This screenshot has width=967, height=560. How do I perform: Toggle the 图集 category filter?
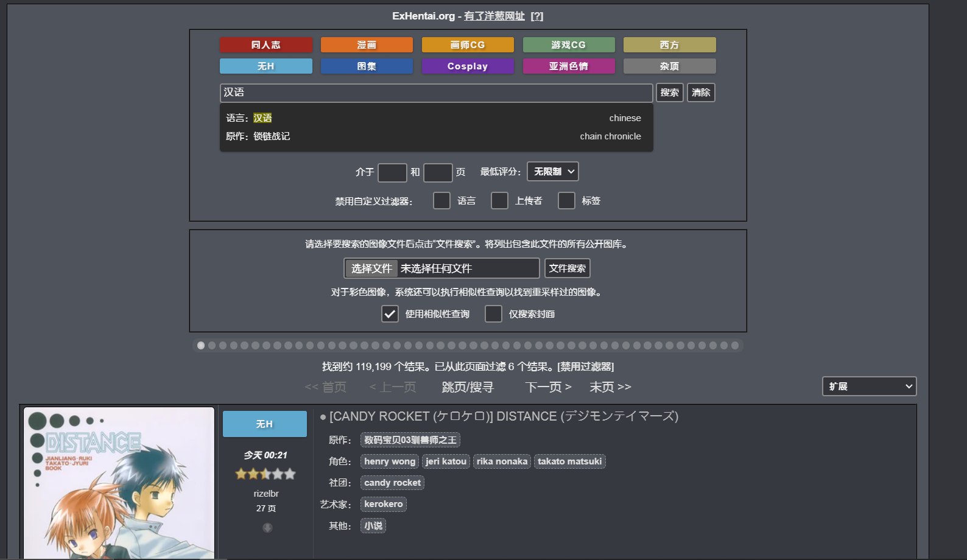367,66
